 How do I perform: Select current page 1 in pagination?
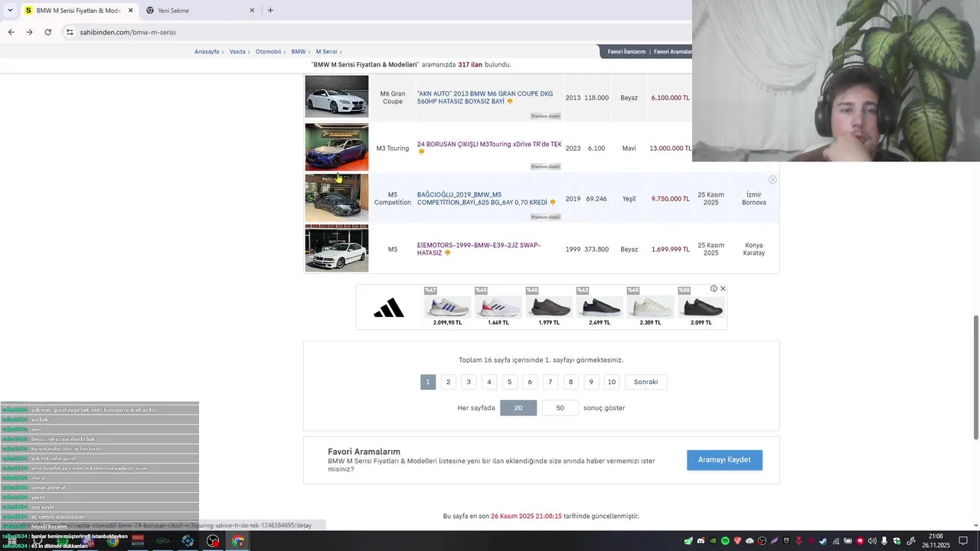pyautogui.click(x=428, y=382)
